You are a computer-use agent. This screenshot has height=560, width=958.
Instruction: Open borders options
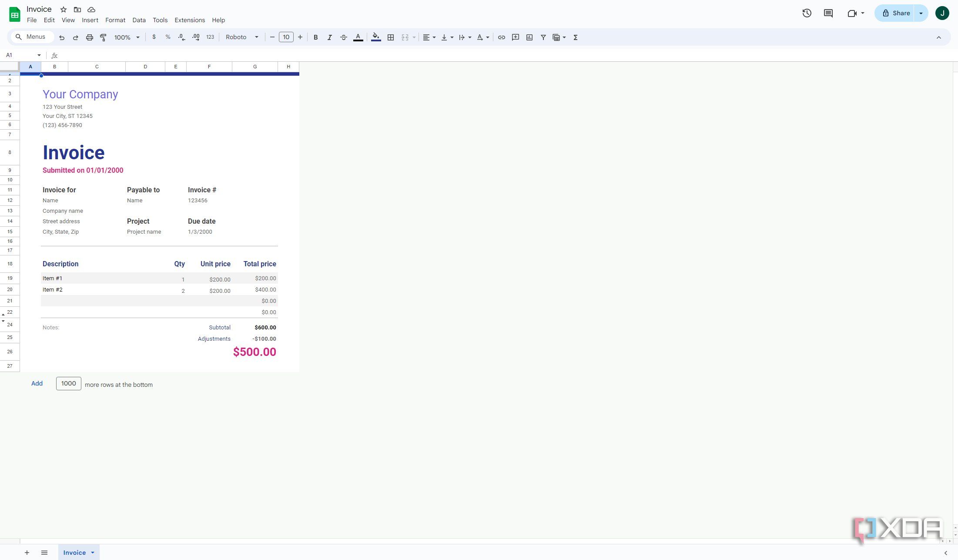click(x=391, y=37)
